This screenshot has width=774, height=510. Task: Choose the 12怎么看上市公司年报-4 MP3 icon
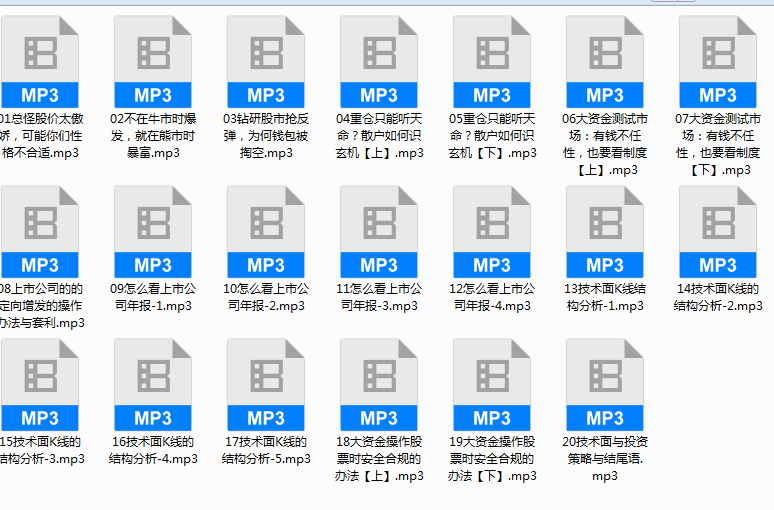pos(492,232)
